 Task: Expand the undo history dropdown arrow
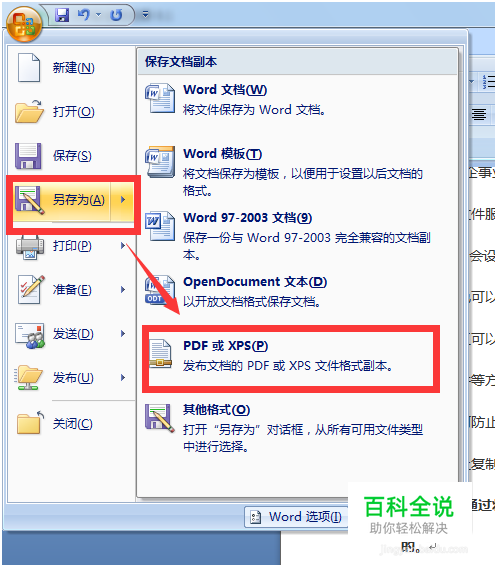click(x=99, y=15)
